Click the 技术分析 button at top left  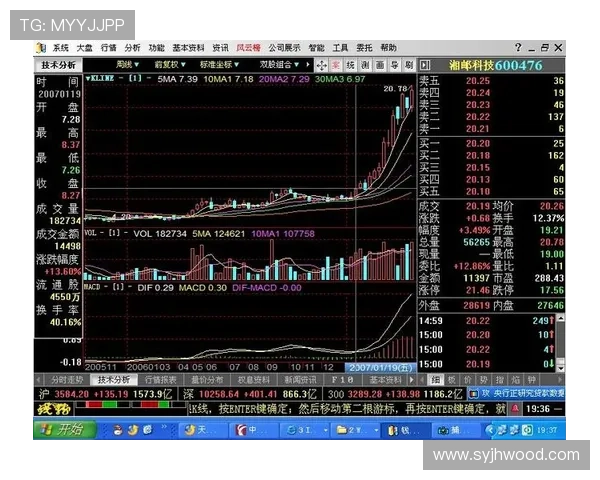click(x=57, y=65)
